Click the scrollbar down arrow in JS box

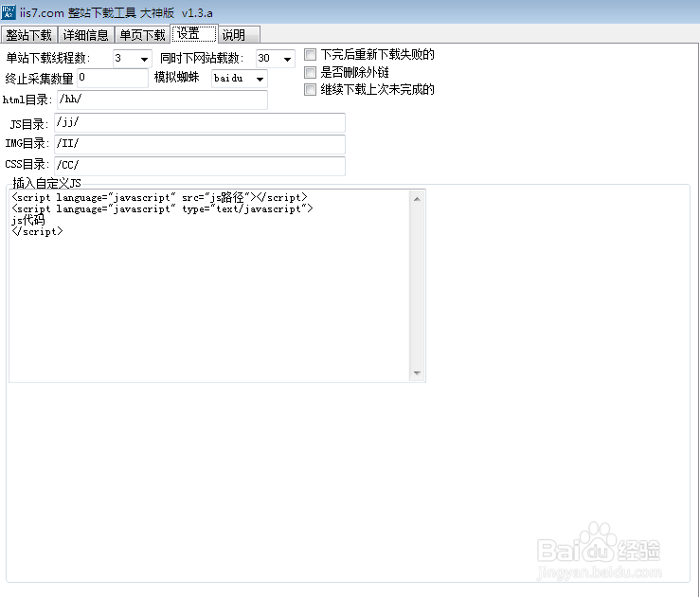(x=417, y=372)
